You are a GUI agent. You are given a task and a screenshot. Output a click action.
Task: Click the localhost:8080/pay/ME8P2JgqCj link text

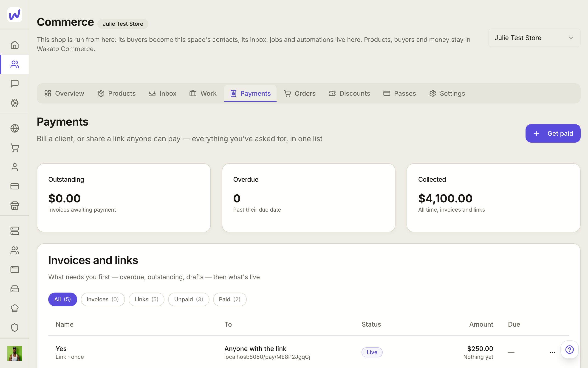[267, 357]
